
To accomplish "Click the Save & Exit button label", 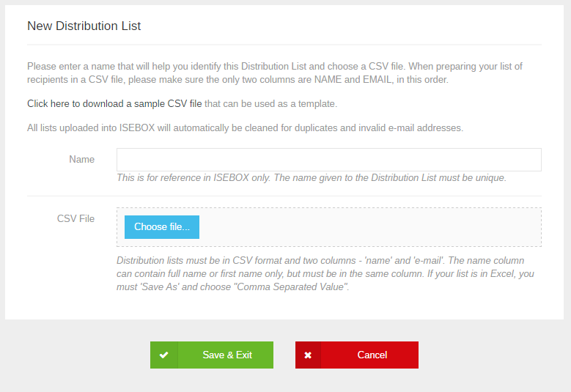I will [227, 355].
